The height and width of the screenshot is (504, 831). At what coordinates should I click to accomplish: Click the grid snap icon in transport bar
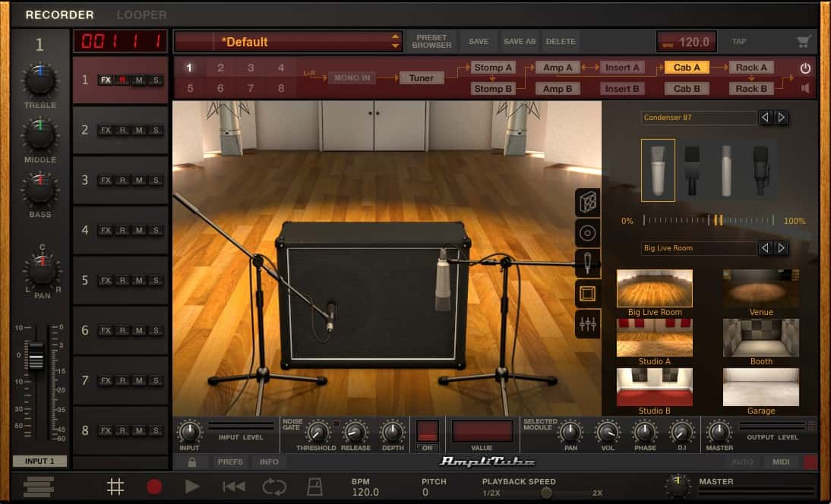115,487
